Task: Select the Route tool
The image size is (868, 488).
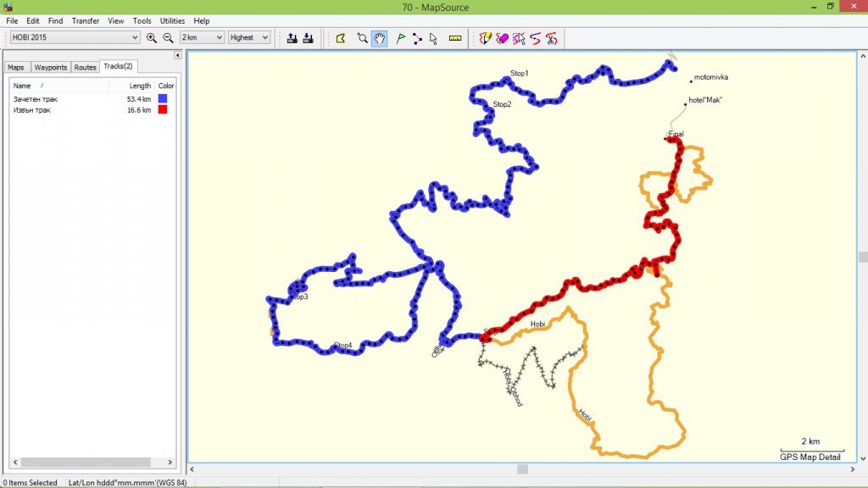Action: coord(417,38)
